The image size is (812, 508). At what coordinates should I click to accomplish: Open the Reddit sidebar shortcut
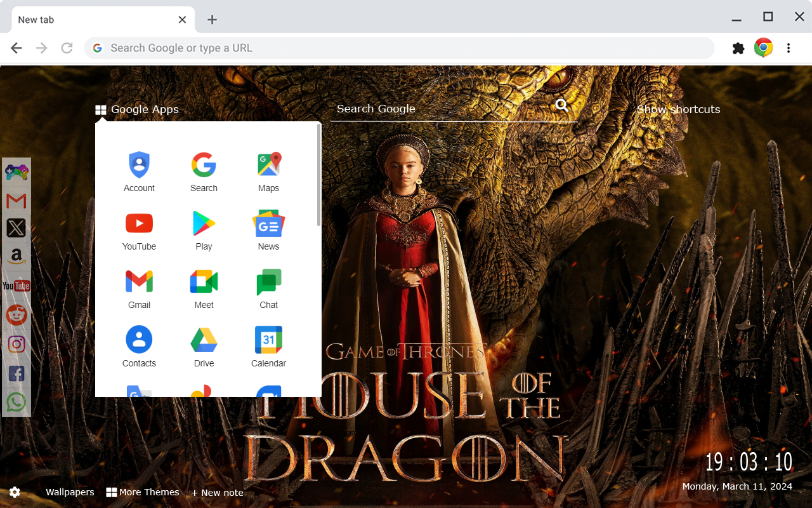pos(16,314)
